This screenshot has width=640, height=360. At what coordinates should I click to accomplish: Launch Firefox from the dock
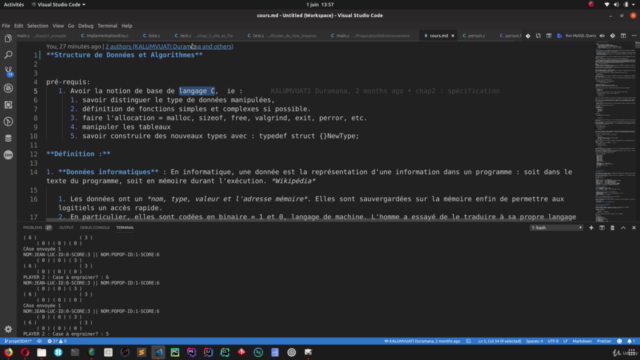[x=8, y=352]
